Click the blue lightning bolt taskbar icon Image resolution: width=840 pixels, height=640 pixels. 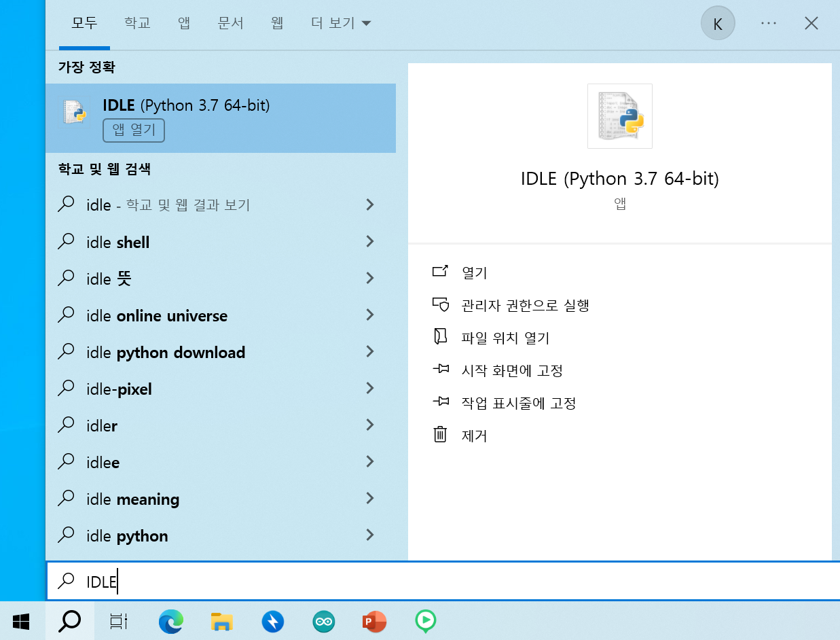point(273,621)
